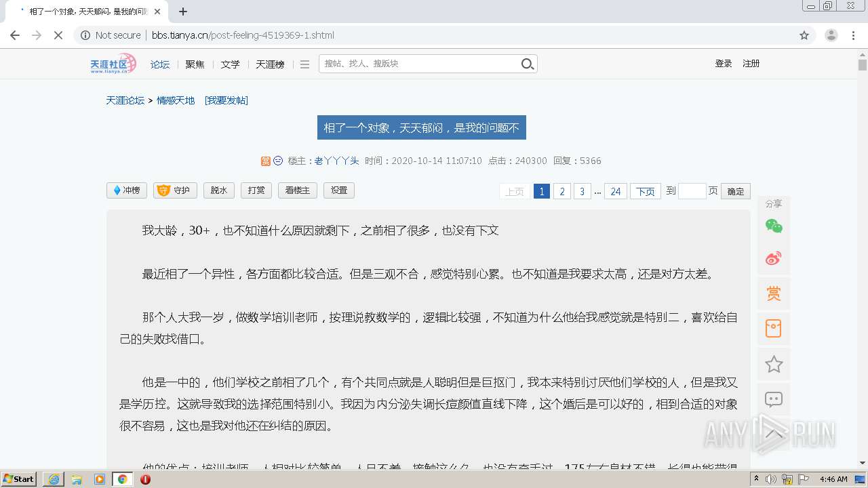Share the post via Weibo icon
Screen dimensions: 868x488
point(774,258)
